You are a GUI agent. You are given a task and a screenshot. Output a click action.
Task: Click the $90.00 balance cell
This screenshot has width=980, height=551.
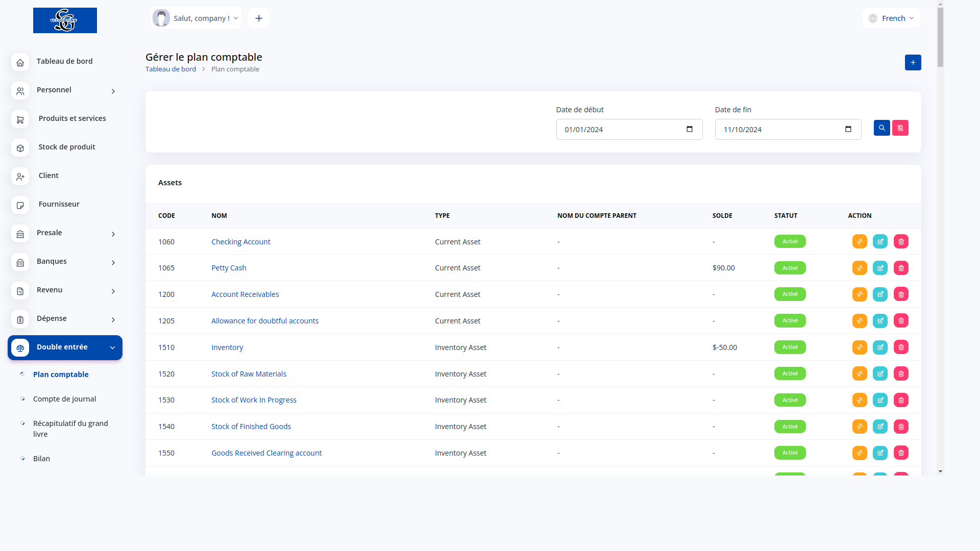point(723,268)
